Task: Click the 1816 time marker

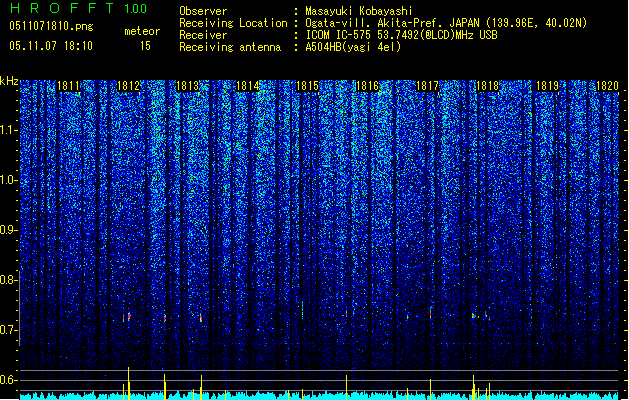Action: [367, 86]
